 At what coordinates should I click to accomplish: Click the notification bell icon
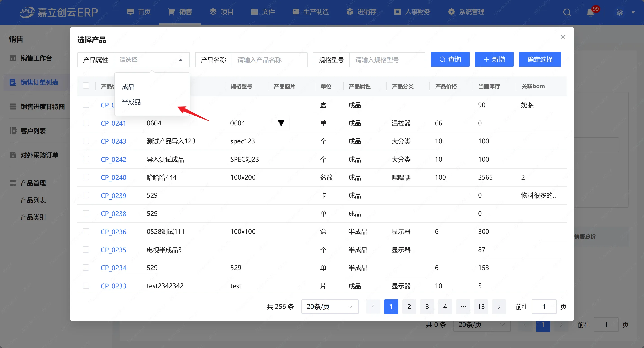(590, 12)
